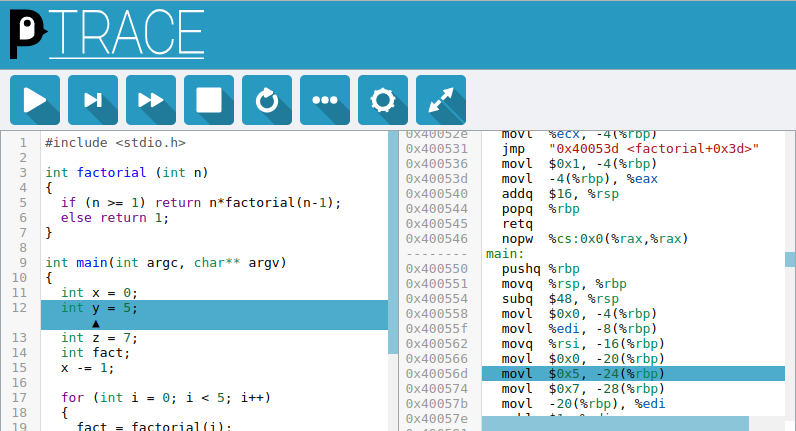Open the three-dots more options button
The width and height of the screenshot is (796, 431).
pyautogui.click(x=325, y=100)
